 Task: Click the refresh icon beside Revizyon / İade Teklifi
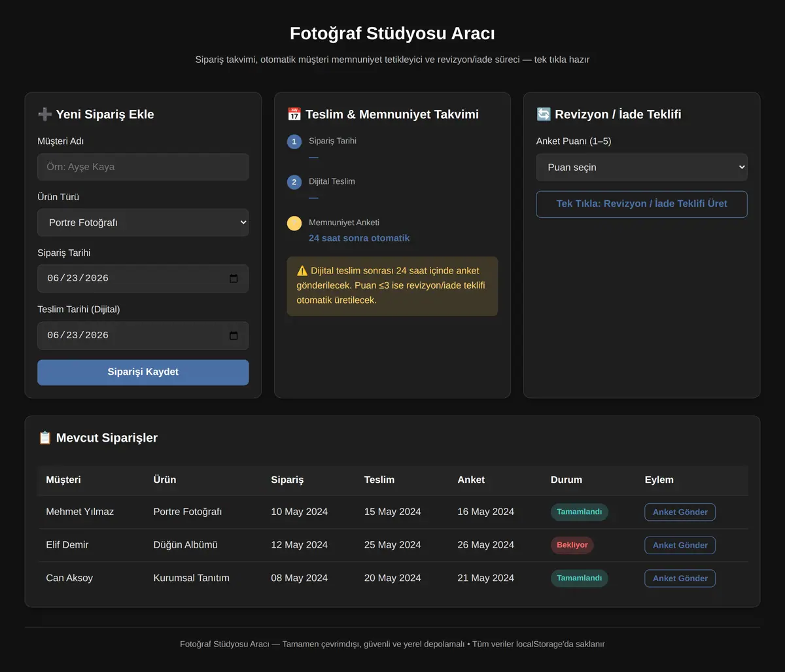pyautogui.click(x=544, y=115)
